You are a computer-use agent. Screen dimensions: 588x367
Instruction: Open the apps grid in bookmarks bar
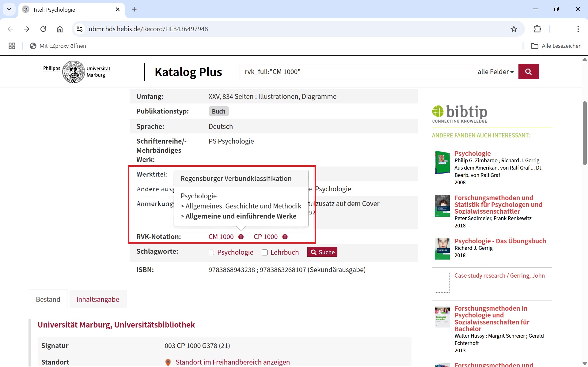[12, 46]
